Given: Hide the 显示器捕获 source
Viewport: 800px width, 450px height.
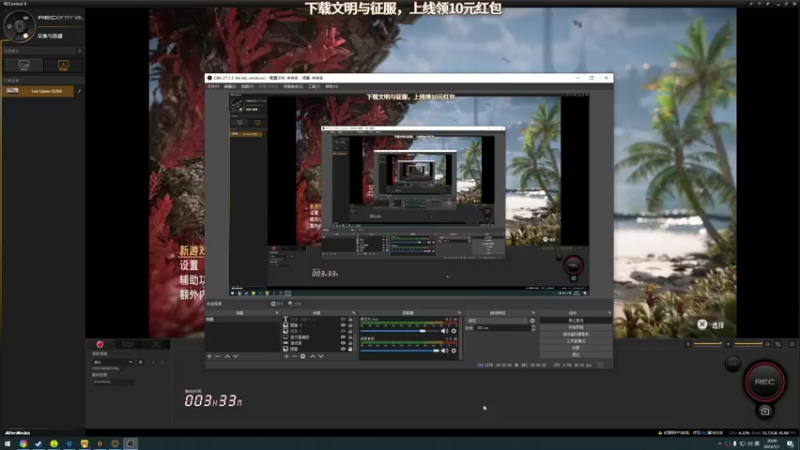Looking at the screenshot, I should pos(343,337).
